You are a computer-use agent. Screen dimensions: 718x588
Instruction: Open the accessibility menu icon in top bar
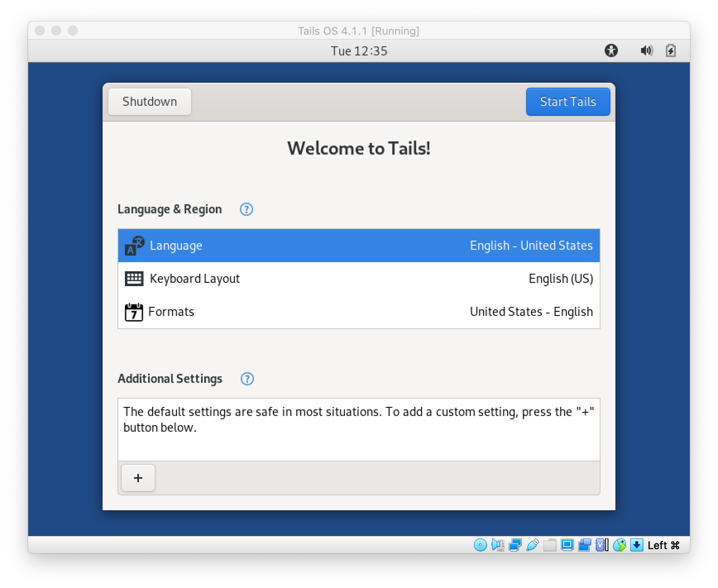[611, 50]
